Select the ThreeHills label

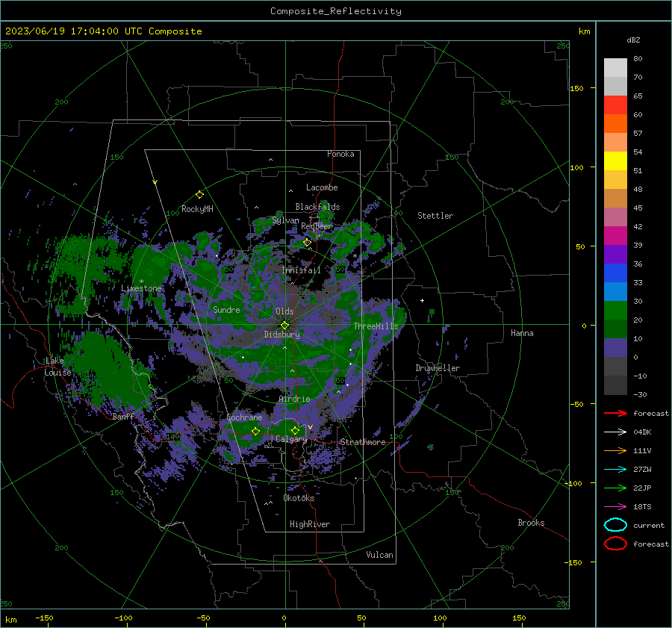[x=376, y=326]
